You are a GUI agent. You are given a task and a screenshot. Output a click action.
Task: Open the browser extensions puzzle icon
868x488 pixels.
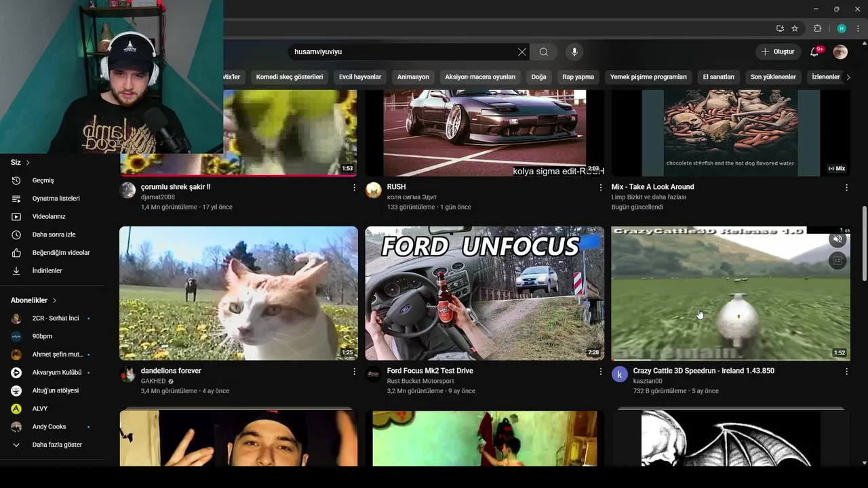(817, 28)
